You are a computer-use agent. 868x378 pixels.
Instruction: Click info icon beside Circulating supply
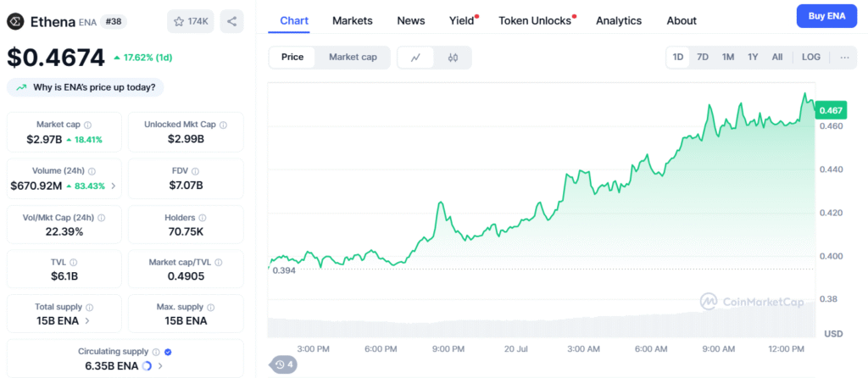[x=156, y=352]
